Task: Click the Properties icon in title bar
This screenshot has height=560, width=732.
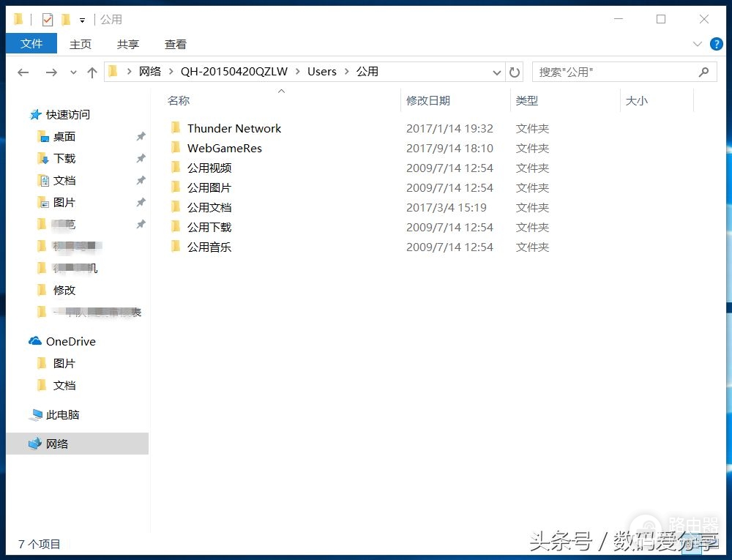Action: [x=48, y=20]
